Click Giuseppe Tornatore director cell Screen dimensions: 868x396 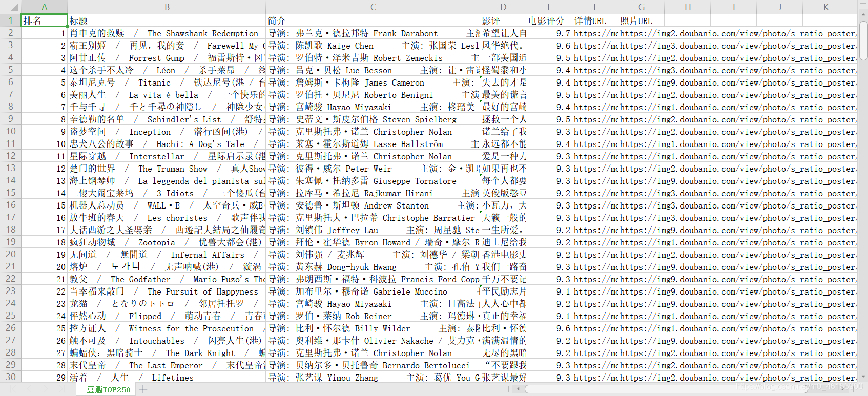(x=373, y=181)
